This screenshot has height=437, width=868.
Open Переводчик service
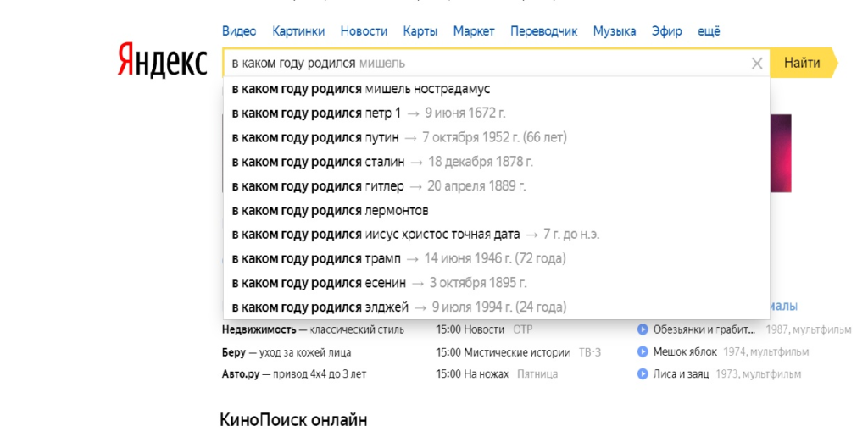(x=543, y=31)
